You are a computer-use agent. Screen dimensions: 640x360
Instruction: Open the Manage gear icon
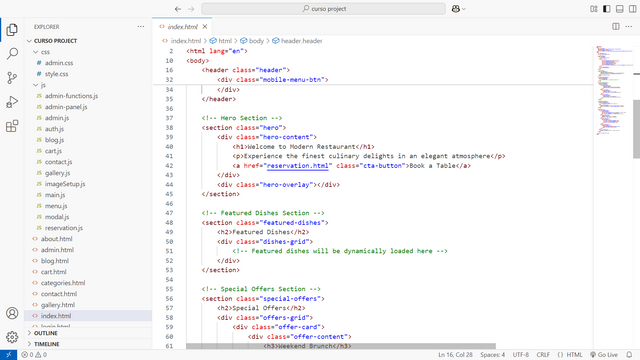(12, 337)
